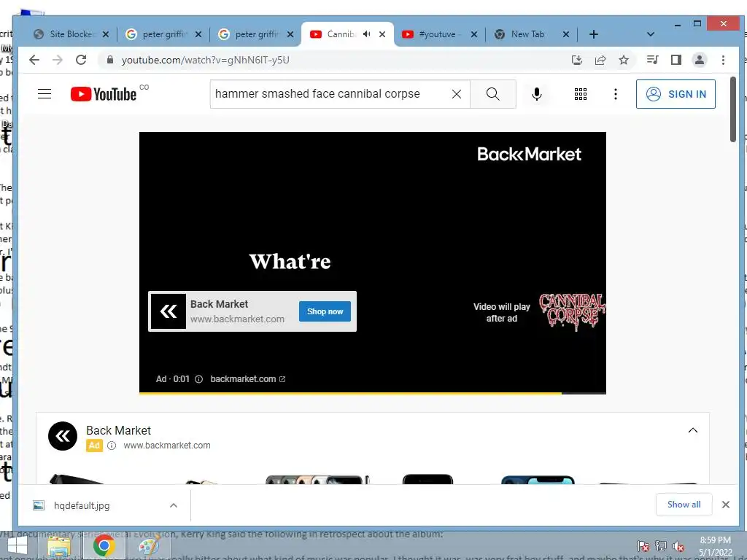Click the BackMarket logo in the video ad

point(529,154)
